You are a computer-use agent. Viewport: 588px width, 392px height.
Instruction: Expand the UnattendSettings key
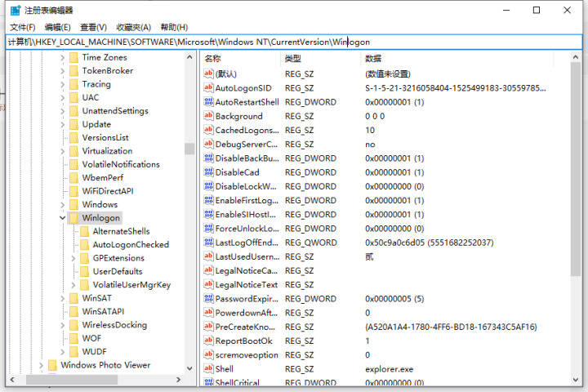click(62, 111)
